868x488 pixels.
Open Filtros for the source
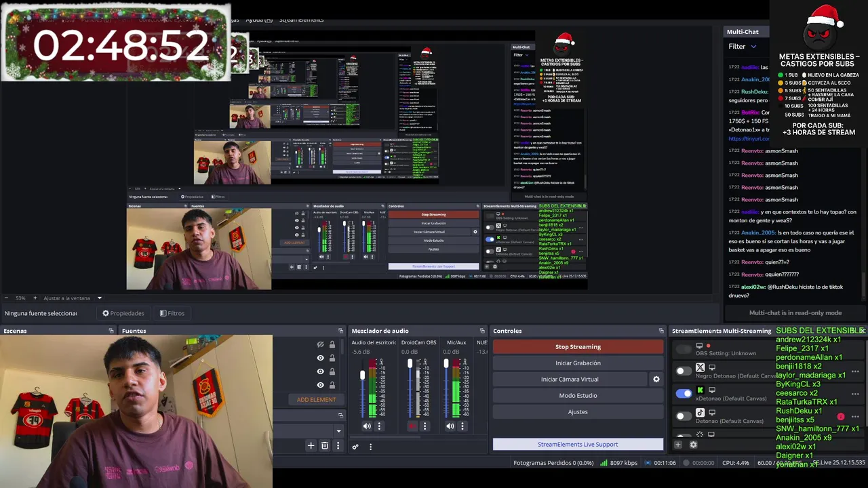pyautogui.click(x=172, y=313)
